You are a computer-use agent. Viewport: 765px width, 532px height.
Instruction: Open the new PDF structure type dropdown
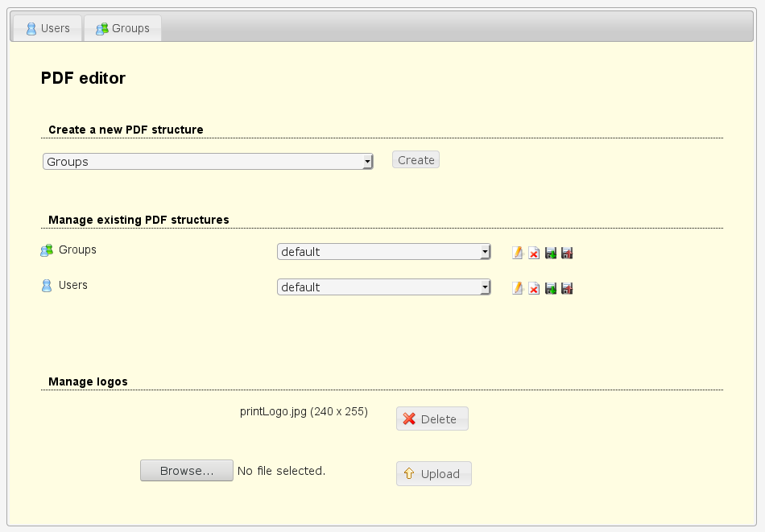tap(207, 162)
